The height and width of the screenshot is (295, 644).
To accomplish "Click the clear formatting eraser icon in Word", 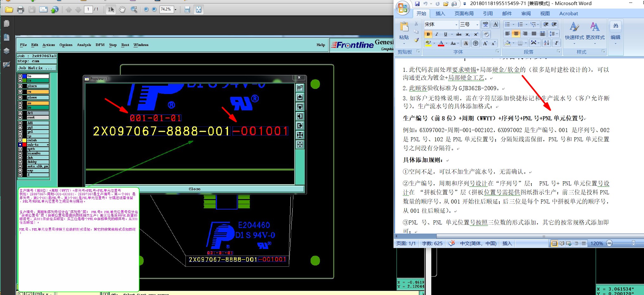I will point(486,34).
